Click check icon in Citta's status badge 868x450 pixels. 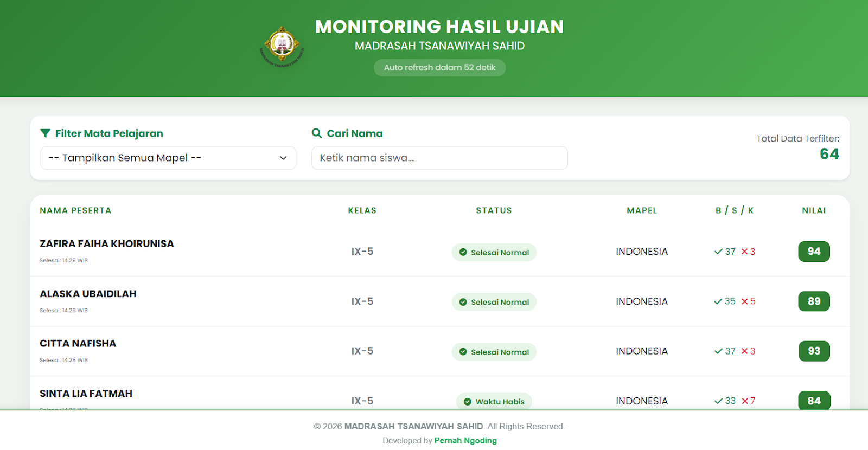(x=463, y=352)
